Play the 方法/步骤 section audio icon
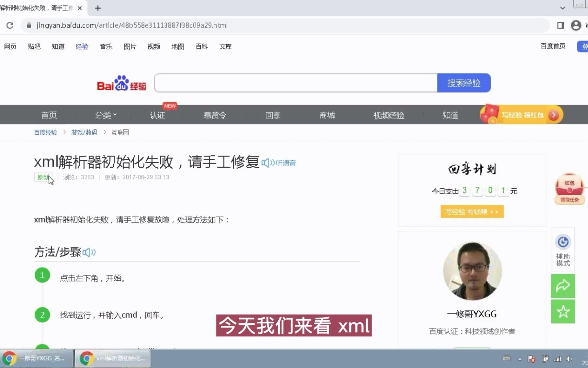The height and width of the screenshot is (368, 588). coord(89,252)
